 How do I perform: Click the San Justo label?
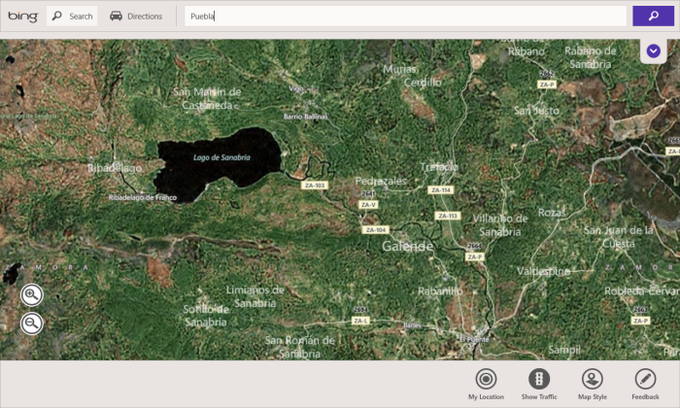[536, 111]
